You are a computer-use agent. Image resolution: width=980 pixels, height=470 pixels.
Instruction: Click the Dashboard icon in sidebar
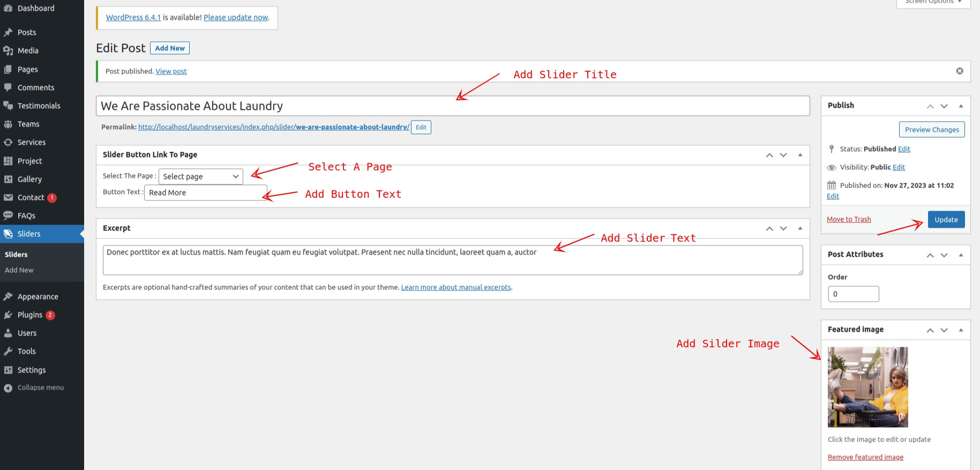8,9
